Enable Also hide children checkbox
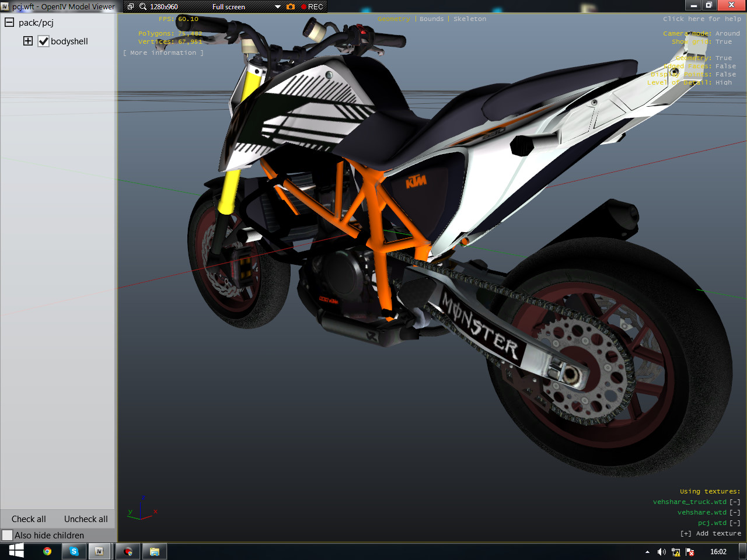The height and width of the screenshot is (560, 747). [7, 535]
